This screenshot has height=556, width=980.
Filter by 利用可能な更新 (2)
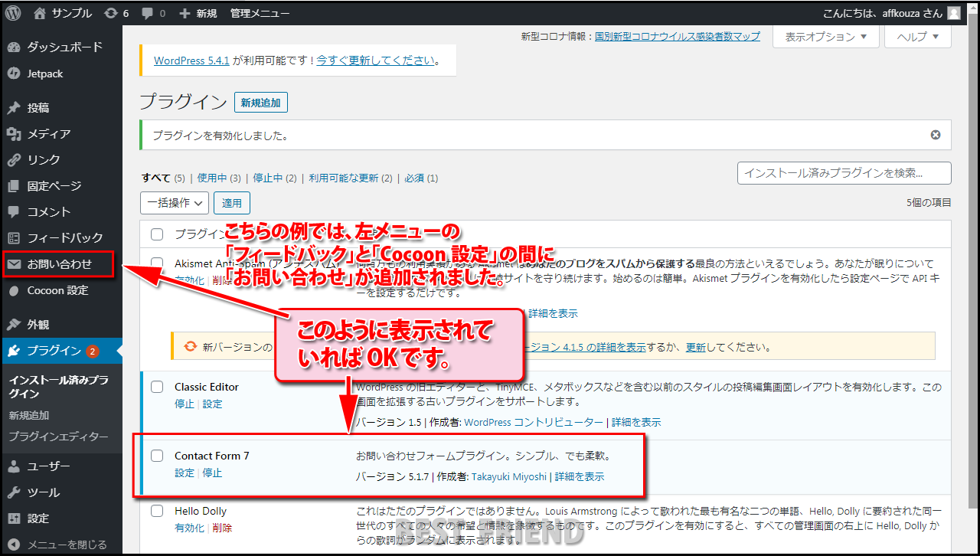coord(351,178)
